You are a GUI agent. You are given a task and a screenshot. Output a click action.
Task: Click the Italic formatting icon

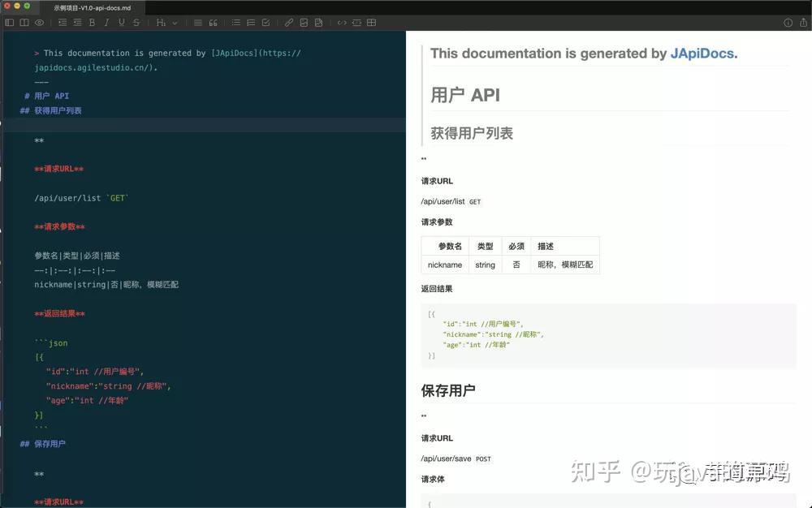click(x=106, y=22)
